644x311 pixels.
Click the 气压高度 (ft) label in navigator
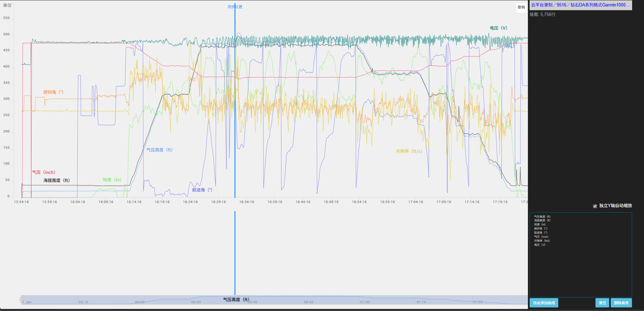[236, 299]
